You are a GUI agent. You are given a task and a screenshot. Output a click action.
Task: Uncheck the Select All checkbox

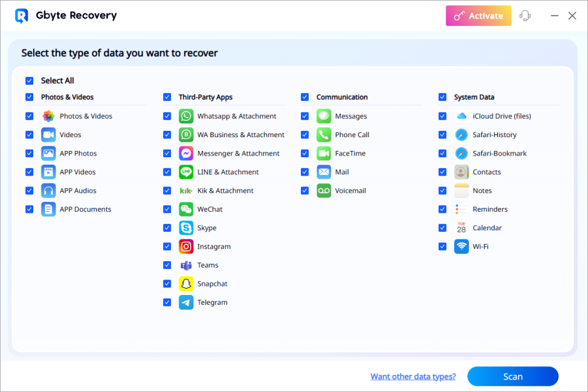click(29, 80)
